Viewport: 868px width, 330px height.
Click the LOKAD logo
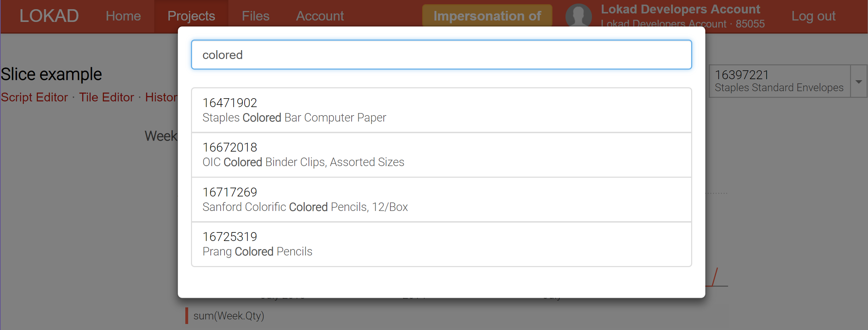[49, 16]
